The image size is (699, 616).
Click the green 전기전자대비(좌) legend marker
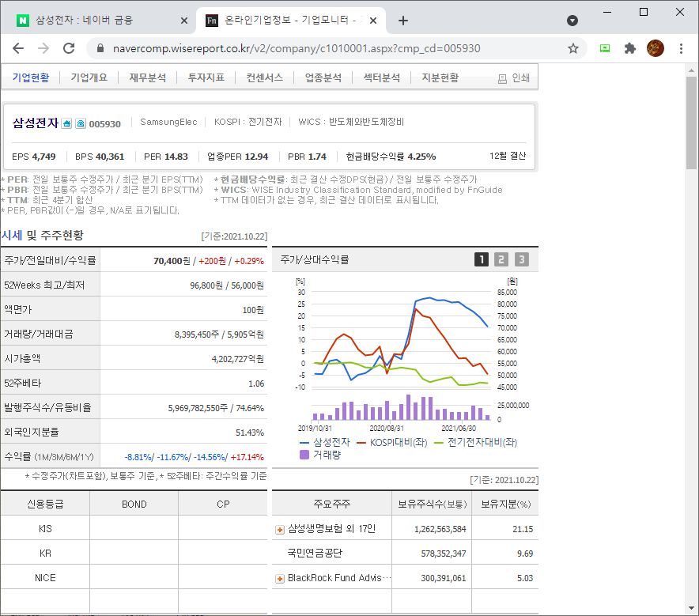click(x=439, y=443)
